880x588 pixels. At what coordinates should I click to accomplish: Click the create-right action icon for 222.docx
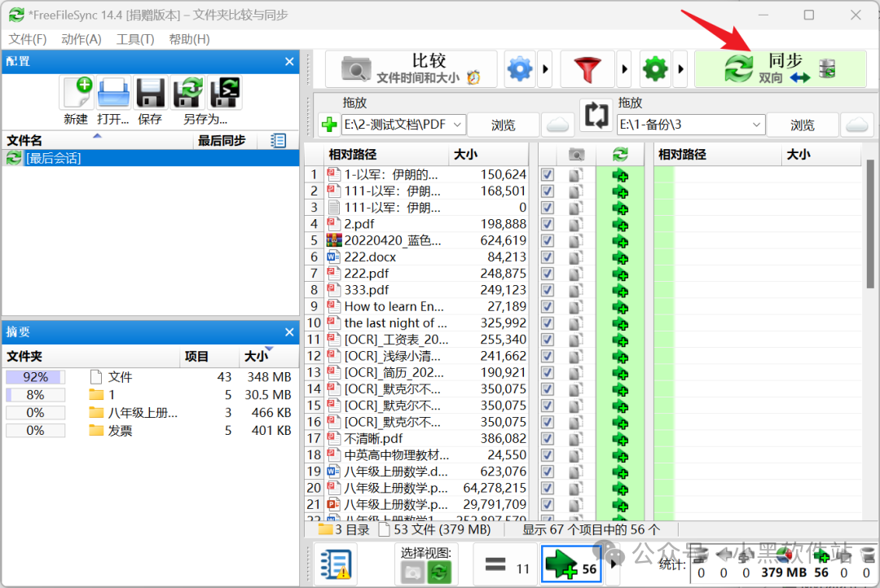[x=620, y=257]
